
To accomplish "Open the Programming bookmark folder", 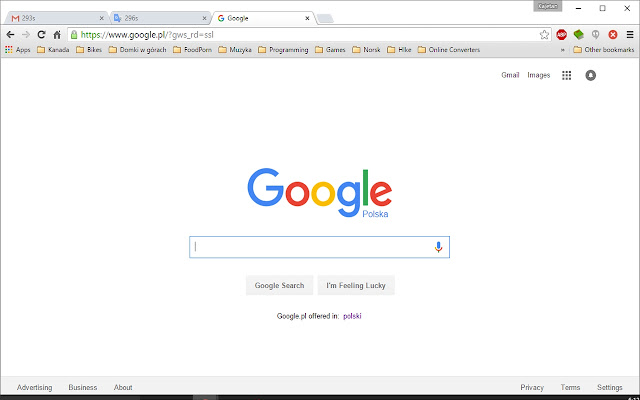I will tap(283, 50).
